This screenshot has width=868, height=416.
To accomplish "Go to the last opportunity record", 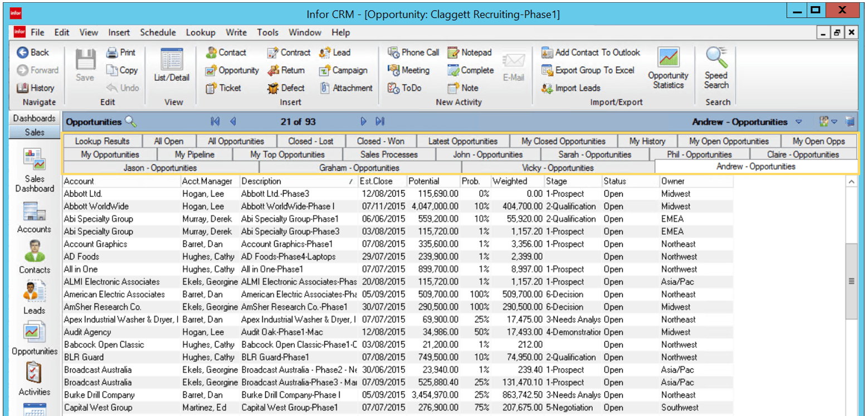I will click(381, 121).
